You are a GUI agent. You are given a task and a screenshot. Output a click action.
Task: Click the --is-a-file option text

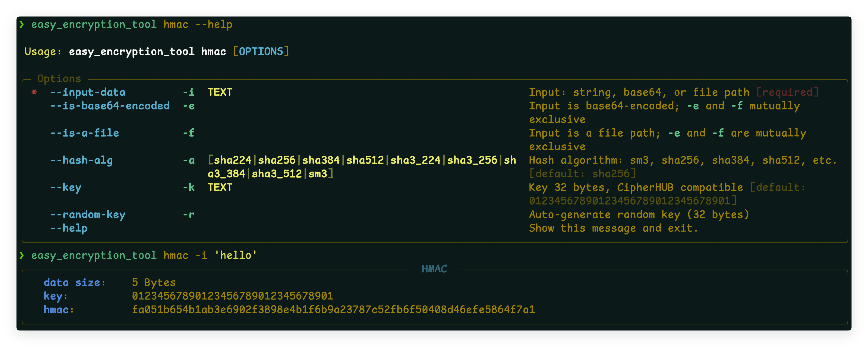85,133
